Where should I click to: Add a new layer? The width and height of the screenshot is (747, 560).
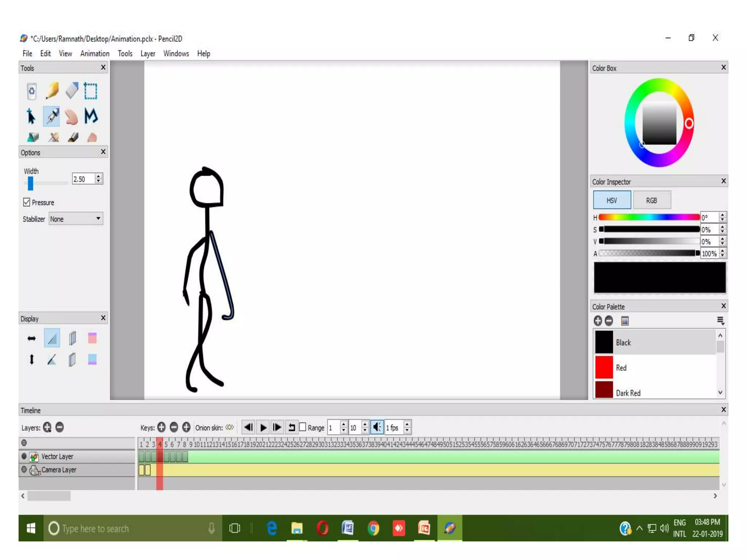click(47, 427)
